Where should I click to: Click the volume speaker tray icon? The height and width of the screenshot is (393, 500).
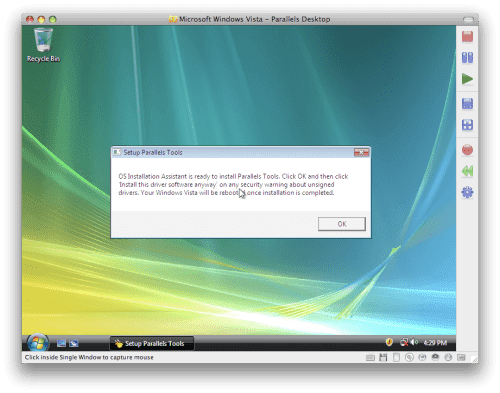(x=414, y=342)
